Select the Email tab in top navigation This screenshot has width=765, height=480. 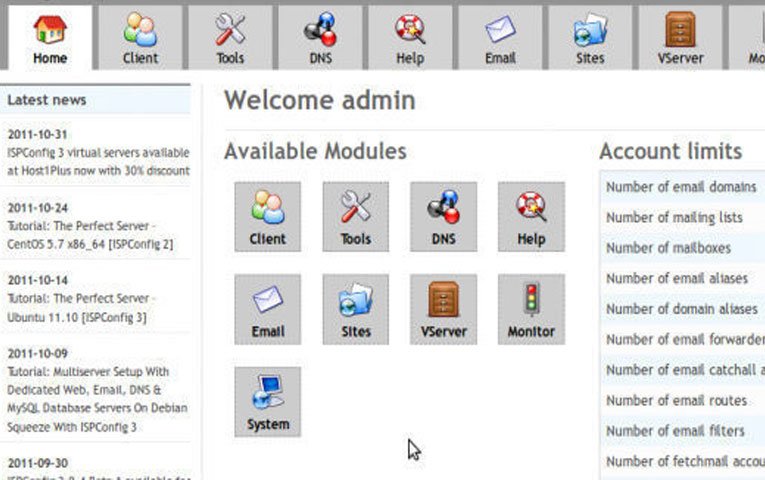coord(500,38)
